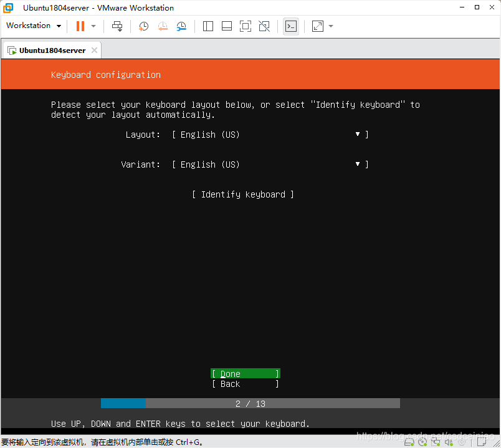This screenshot has width=501, height=448.
Task: Open the Layout English (US) dropdown
Action: point(270,135)
